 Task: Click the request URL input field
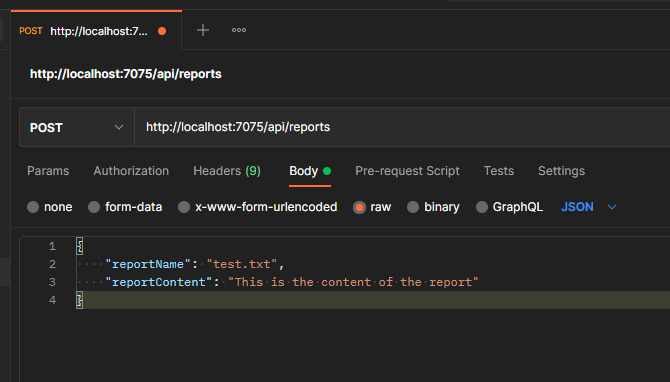[402, 127]
